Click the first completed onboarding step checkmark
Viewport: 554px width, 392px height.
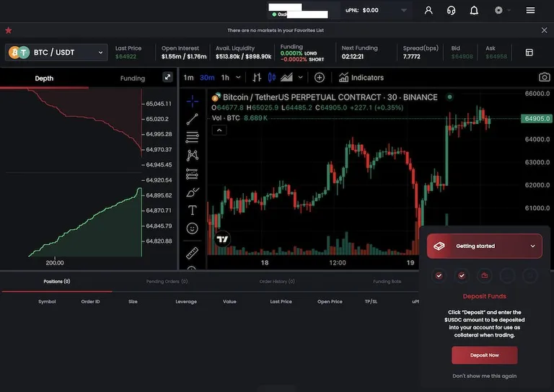[439, 275]
